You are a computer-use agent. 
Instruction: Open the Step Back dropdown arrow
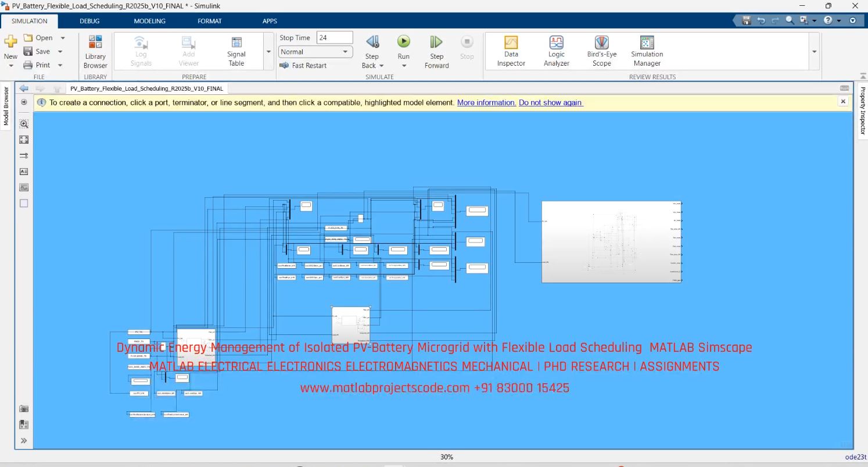[381, 66]
